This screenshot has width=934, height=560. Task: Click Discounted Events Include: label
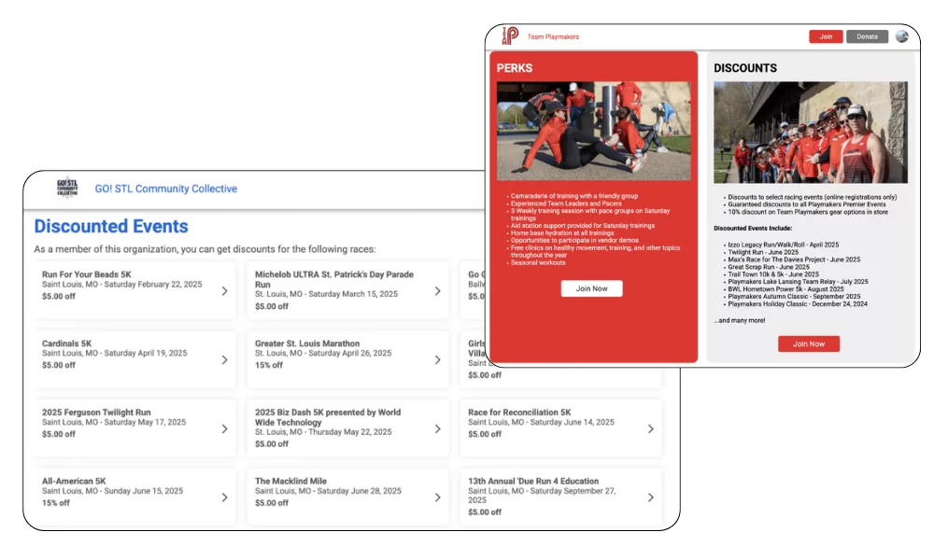[753, 228]
